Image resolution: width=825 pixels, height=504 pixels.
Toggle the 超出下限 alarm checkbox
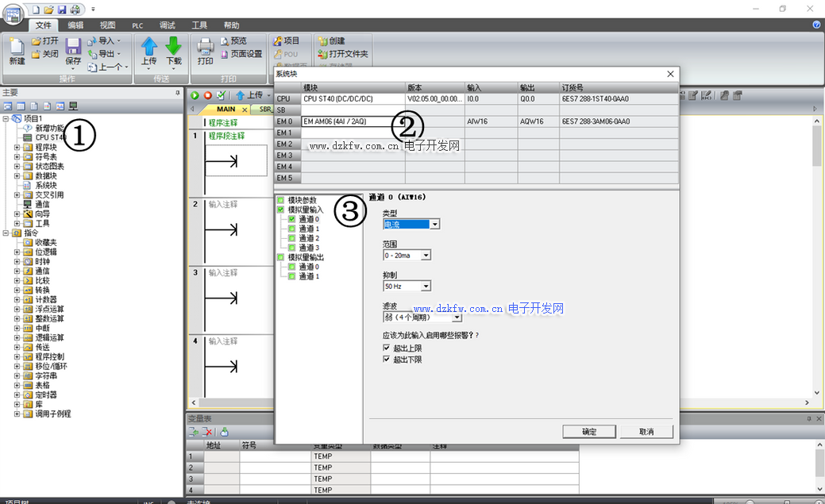(x=387, y=360)
